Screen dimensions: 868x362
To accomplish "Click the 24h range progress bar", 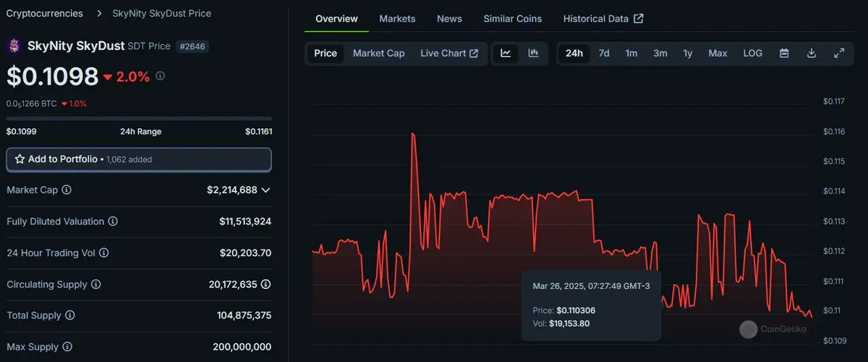I will point(139,118).
